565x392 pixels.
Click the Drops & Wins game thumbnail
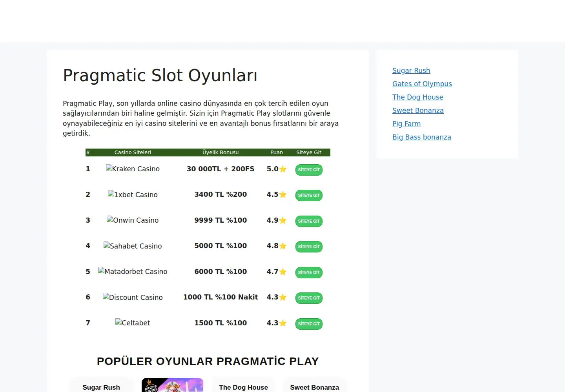(172, 385)
